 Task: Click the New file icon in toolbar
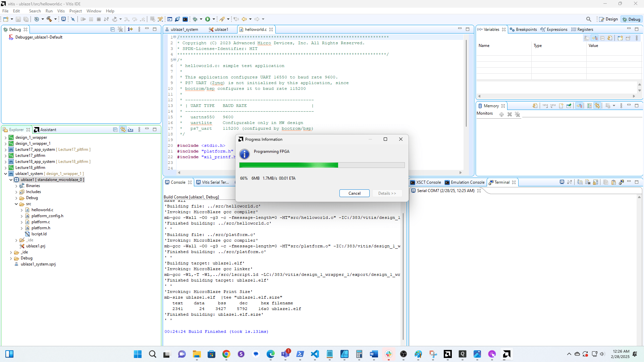6,19
